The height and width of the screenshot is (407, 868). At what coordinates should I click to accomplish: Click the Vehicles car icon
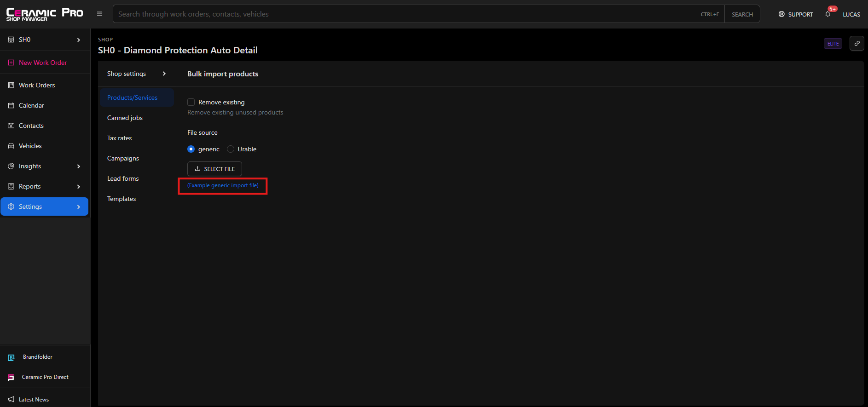tap(11, 146)
